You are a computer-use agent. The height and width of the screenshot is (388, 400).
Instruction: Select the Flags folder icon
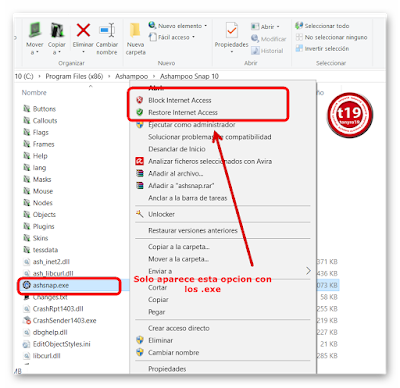pos(27,132)
